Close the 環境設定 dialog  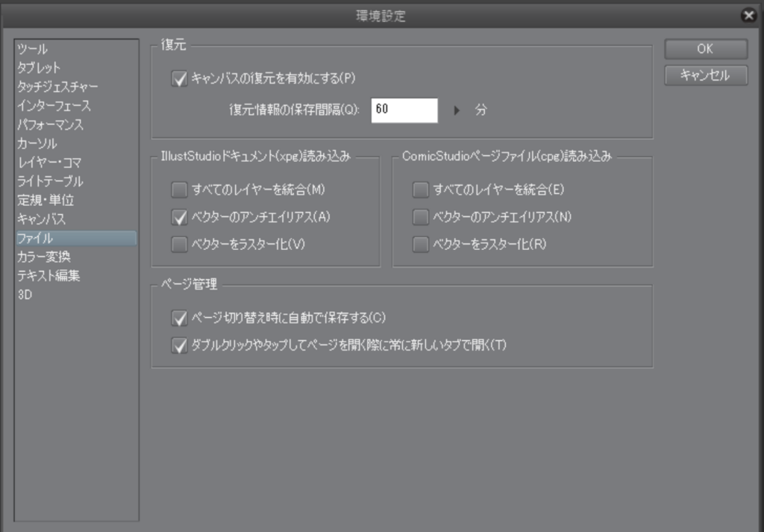(748, 16)
